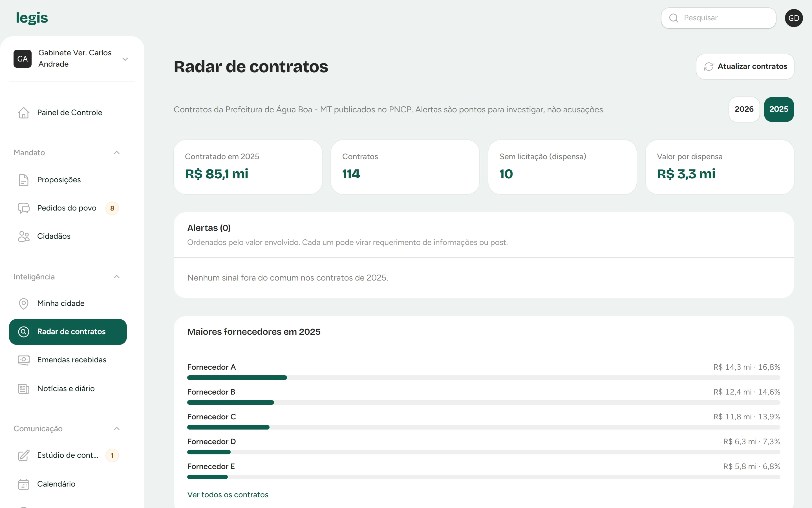Viewport: 812px width, 508px height.
Task: Click the refresh icon in Atualizar contratos
Action: tap(708, 67)
